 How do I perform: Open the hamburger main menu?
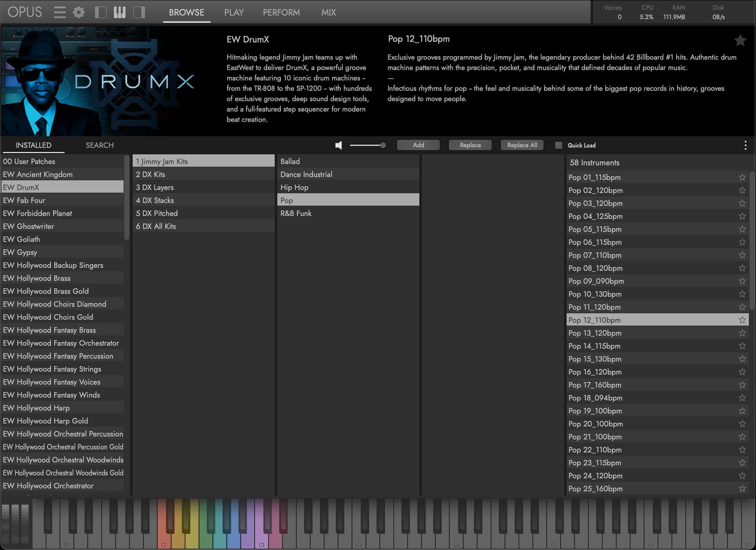click(x=60, y=12)
